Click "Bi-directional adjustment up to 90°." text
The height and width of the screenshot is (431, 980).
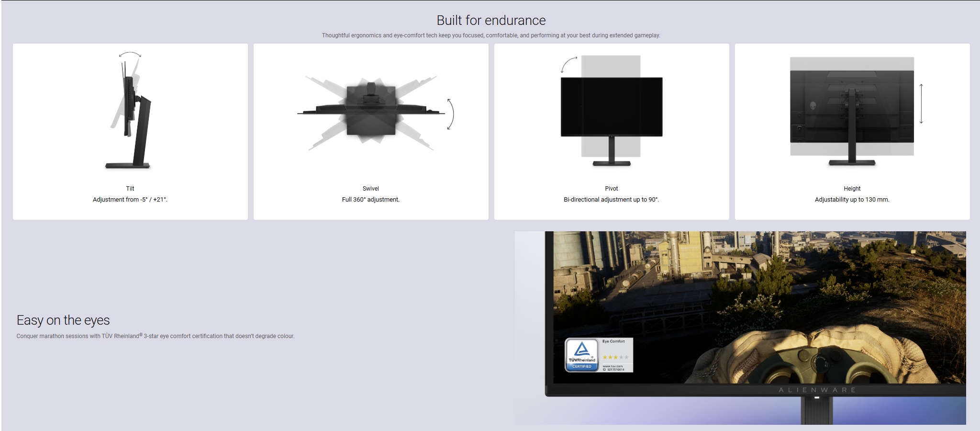[612, 200]
